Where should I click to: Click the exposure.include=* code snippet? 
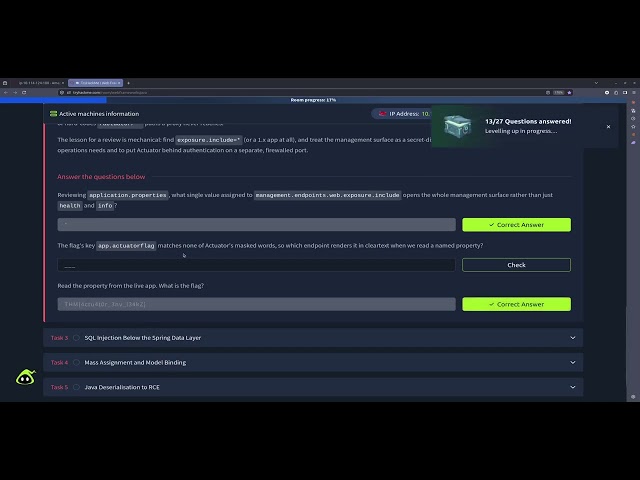coord(209,140)
